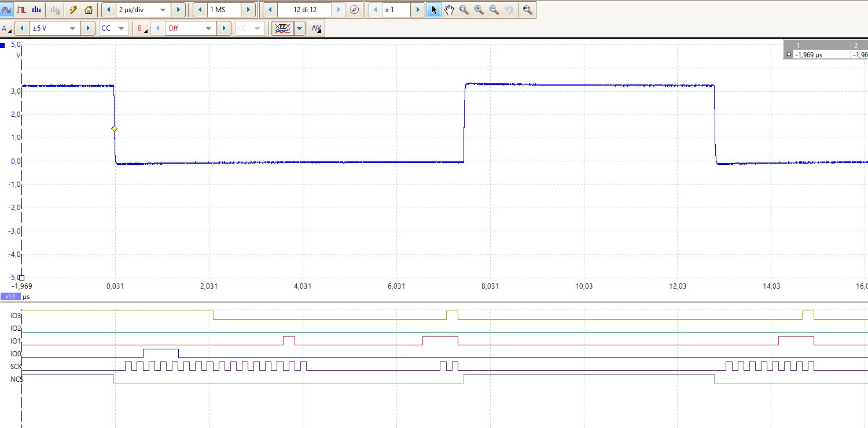Select the NCS digital channel label
This screenshot has width=868, height=428.
click(x=16, y=379)
